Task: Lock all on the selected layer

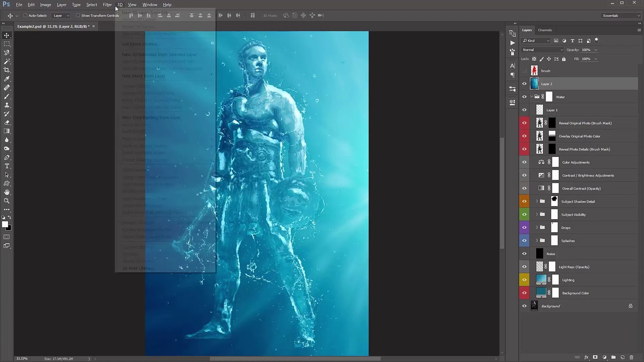Action: click(x=563, y=59)
